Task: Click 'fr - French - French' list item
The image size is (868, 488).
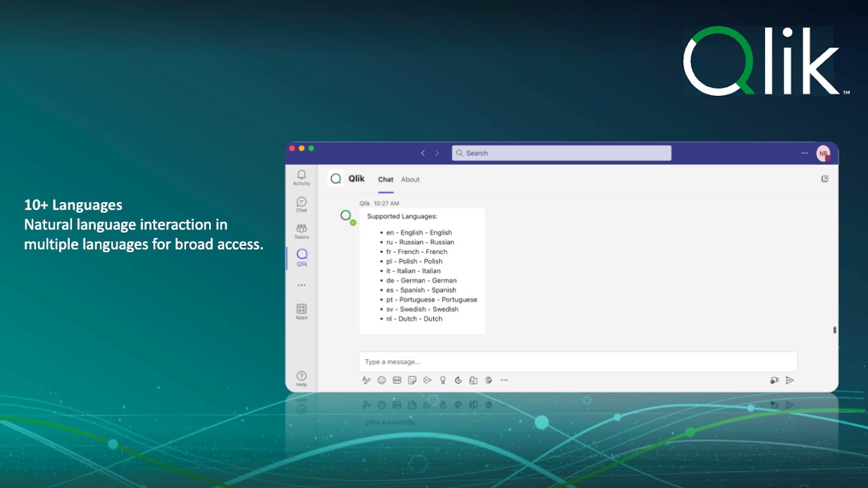Action: pyautogui.click(x=417, y=252)
